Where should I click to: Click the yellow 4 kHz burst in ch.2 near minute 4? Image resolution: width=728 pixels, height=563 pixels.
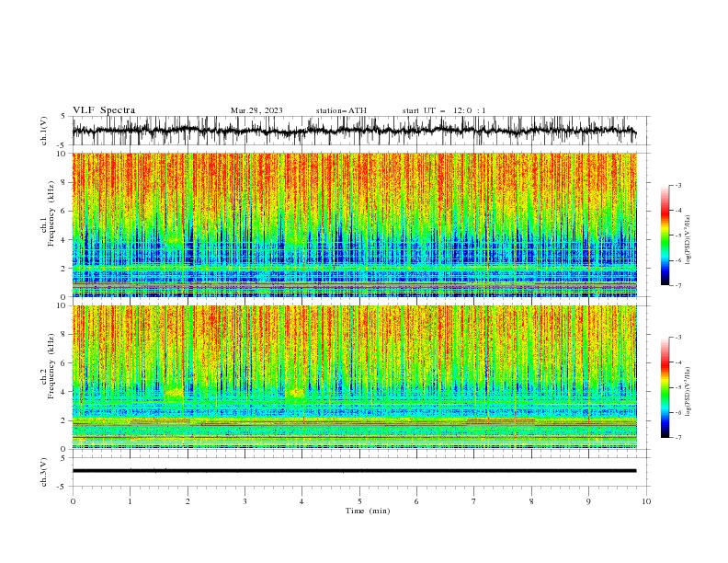pyautogui.click(x=295, y=393)
